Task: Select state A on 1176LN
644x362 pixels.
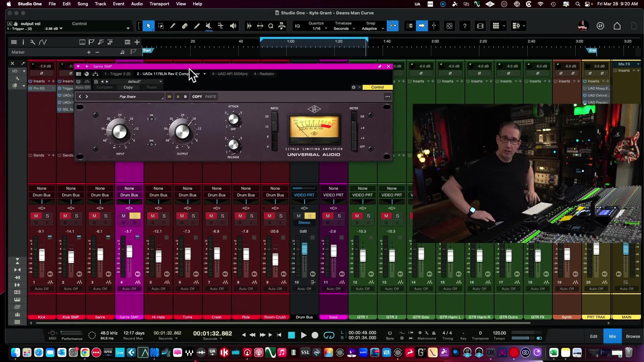Action: (178, 97)
